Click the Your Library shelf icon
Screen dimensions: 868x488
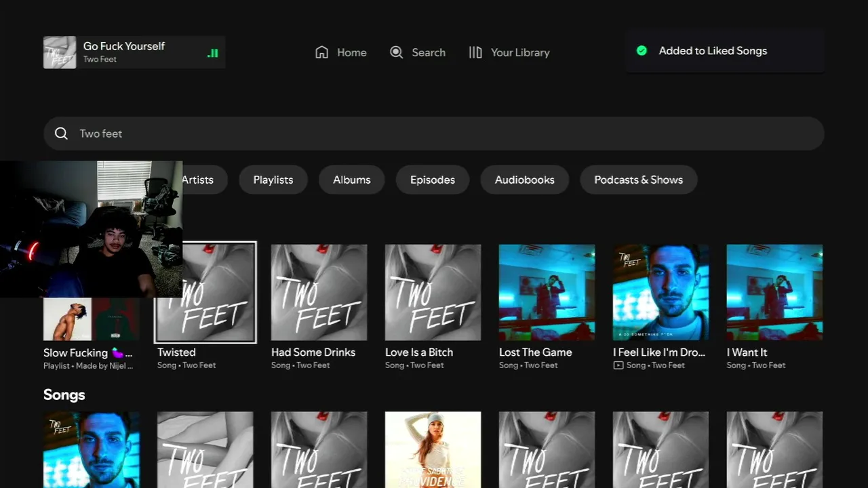pos(475,52)
